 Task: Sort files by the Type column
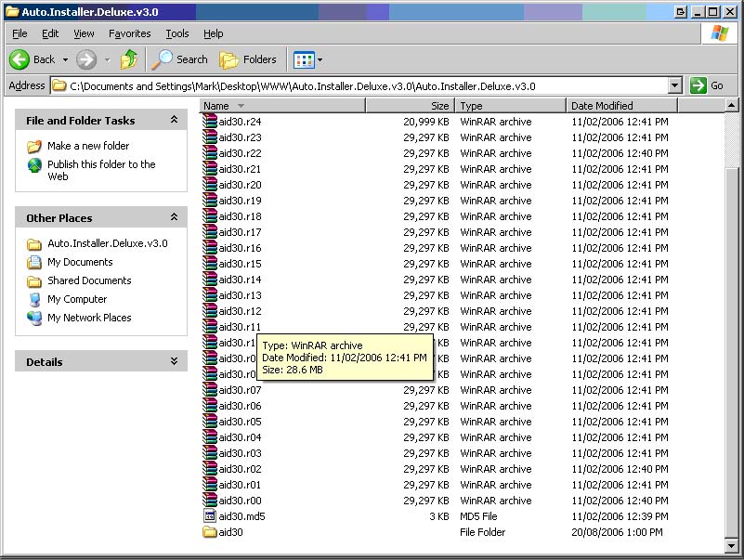[511, 106]
